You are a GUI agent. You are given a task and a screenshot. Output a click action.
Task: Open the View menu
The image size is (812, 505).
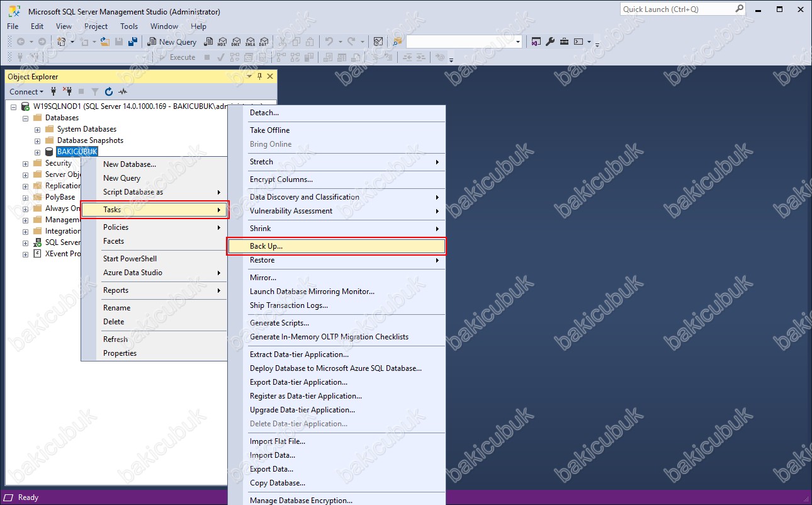tap(64, 26)
